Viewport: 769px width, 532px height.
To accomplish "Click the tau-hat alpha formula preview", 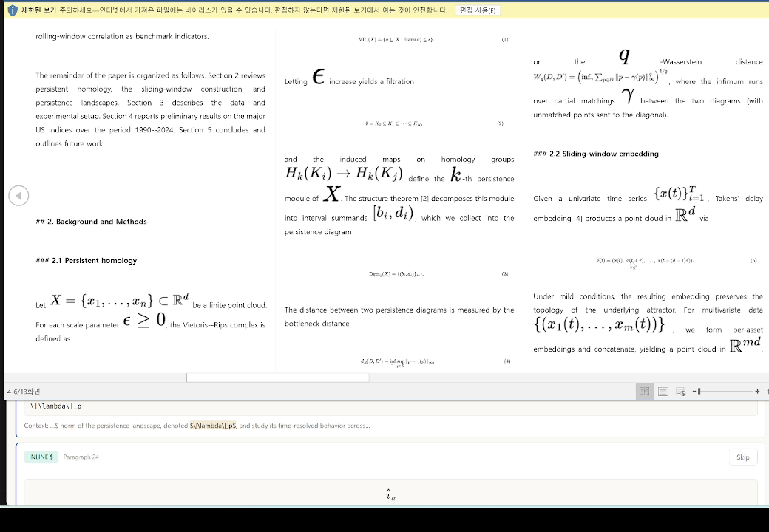I will (x=391, y=495).
